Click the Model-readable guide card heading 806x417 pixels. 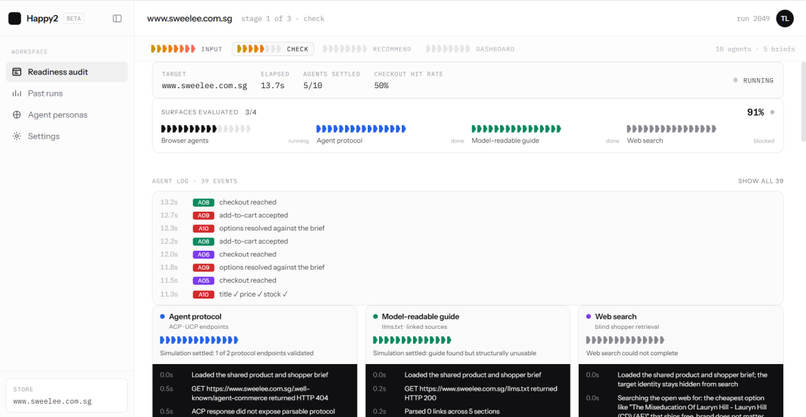point(420,317)
